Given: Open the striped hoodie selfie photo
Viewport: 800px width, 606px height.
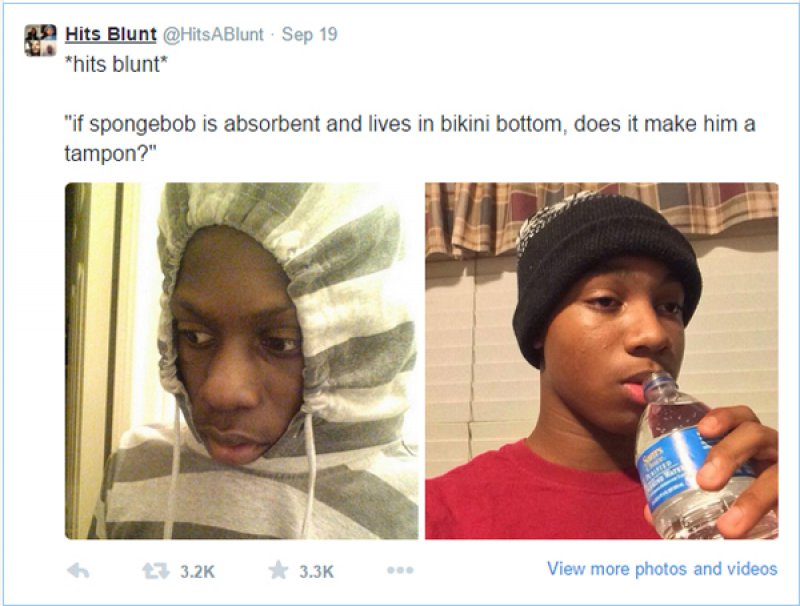Looking at the screenshot, I should (241, 361).
